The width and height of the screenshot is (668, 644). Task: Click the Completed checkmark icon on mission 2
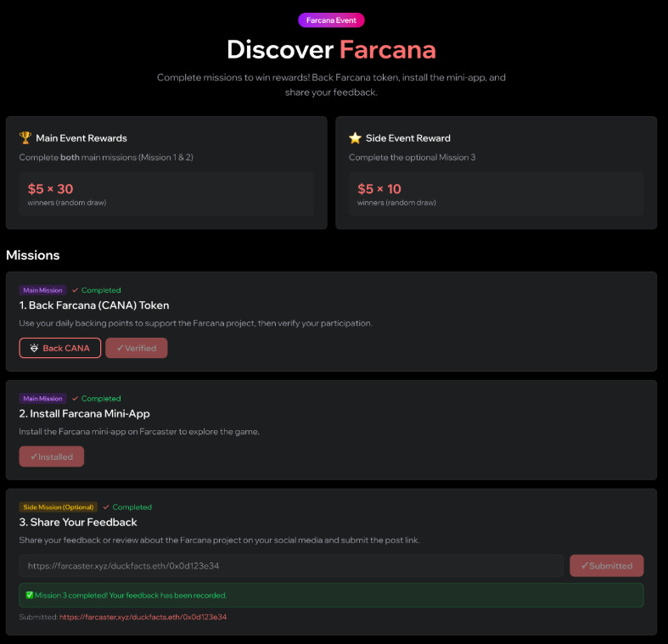pos(75,399)
